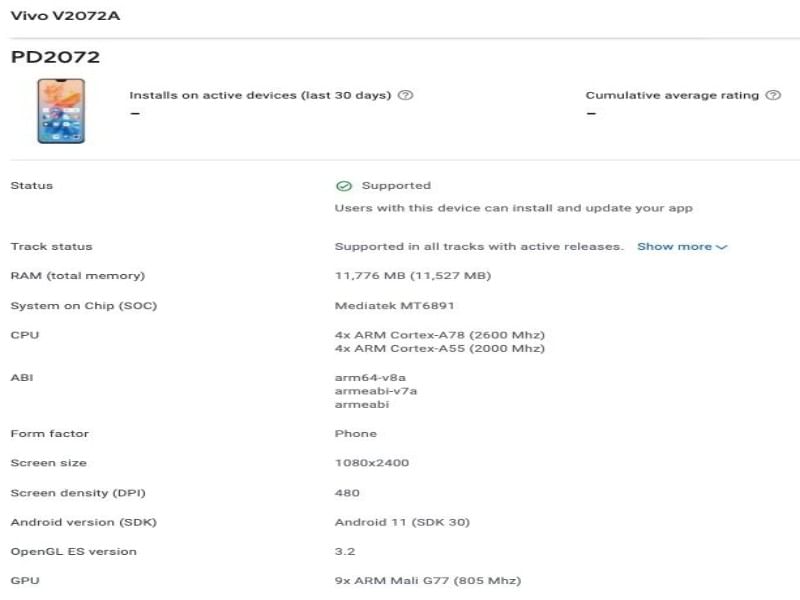
Task: Click the Android 11 (SDK 30) value
Action: pyautogui.click(x=402, y=522)
